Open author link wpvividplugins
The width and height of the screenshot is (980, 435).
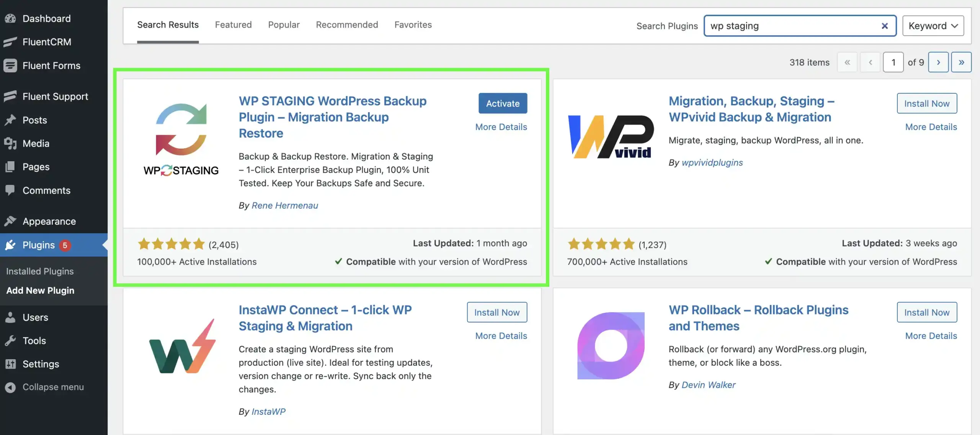click(712, 163)
